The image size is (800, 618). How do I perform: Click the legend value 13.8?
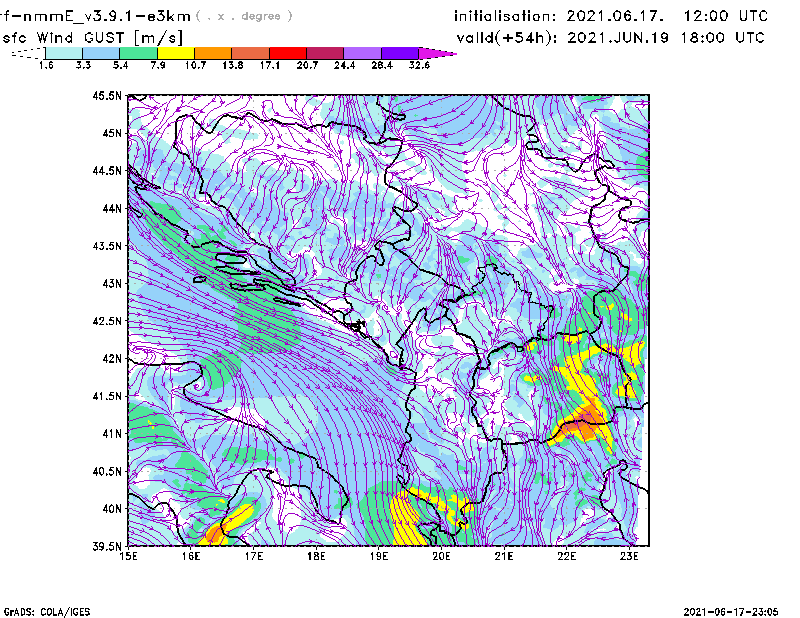(x=232, y=65)
